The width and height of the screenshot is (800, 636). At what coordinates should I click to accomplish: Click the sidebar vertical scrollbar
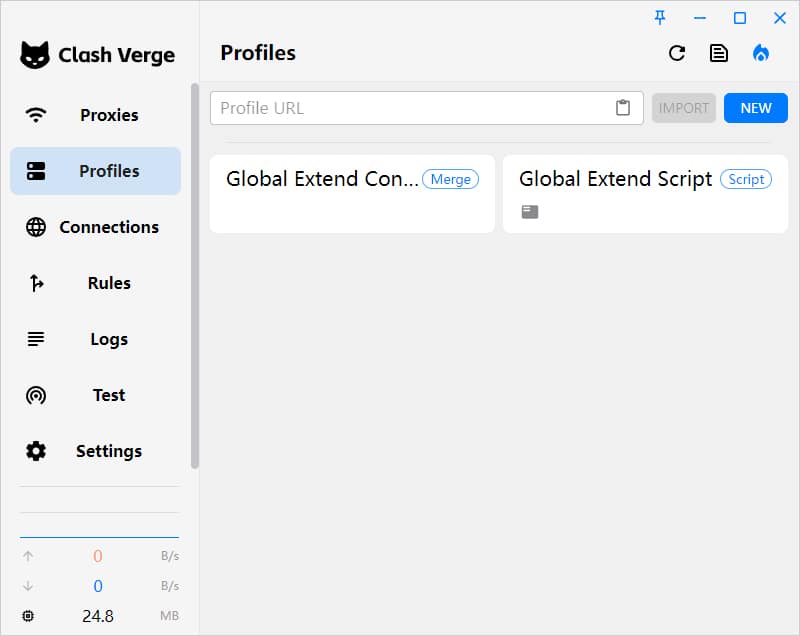click(x=195, y=275)
